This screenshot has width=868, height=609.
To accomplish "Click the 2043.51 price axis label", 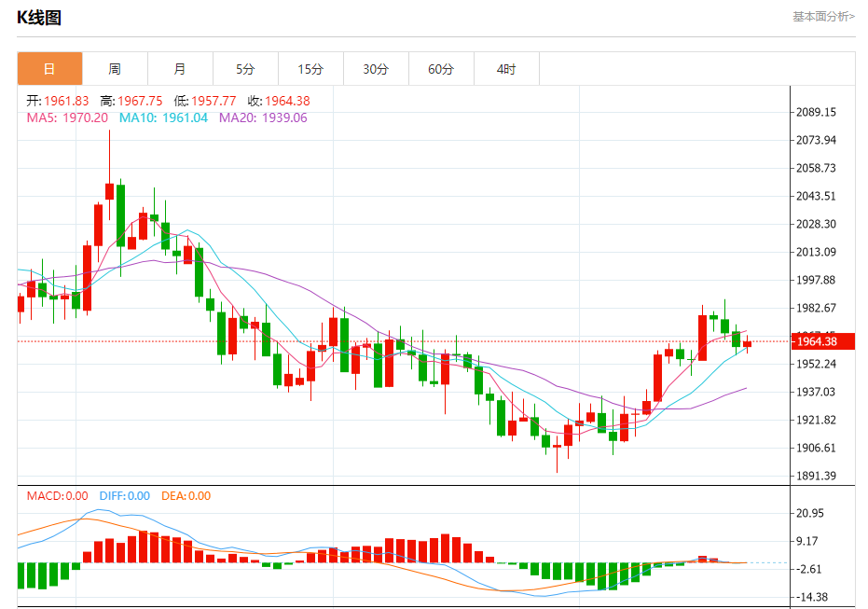I will pos(816,196).
